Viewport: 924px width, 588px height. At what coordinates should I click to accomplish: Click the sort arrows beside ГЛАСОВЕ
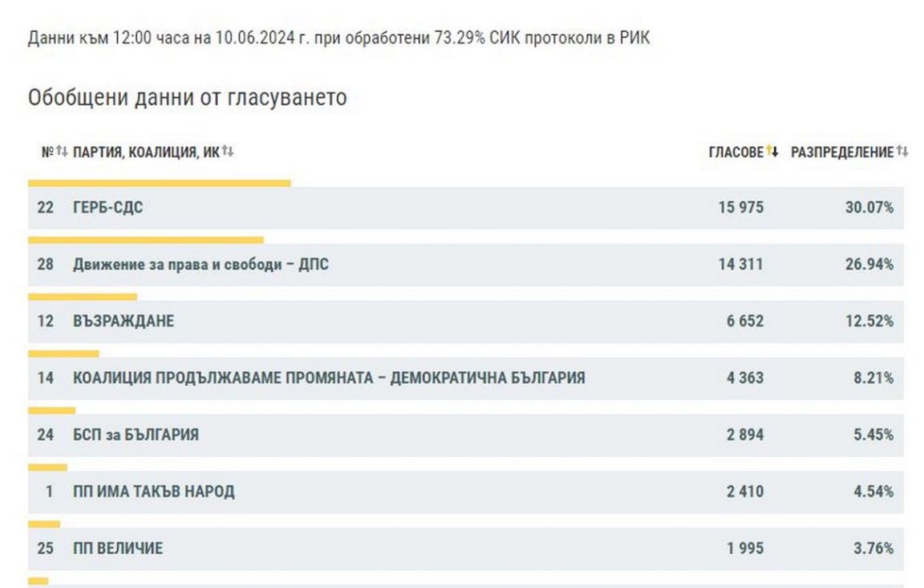pyautogui.click(x=772, y=152)
